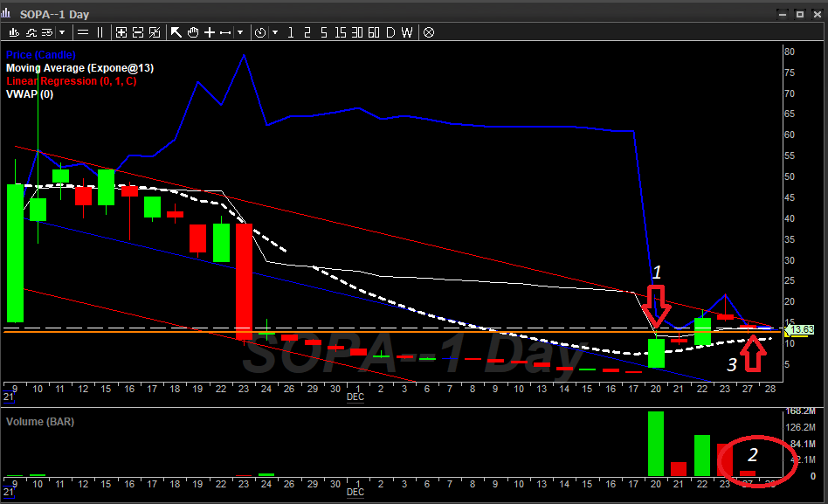Click the 168.2M volume axis label

pyautogui.click(x=801, y=411)
